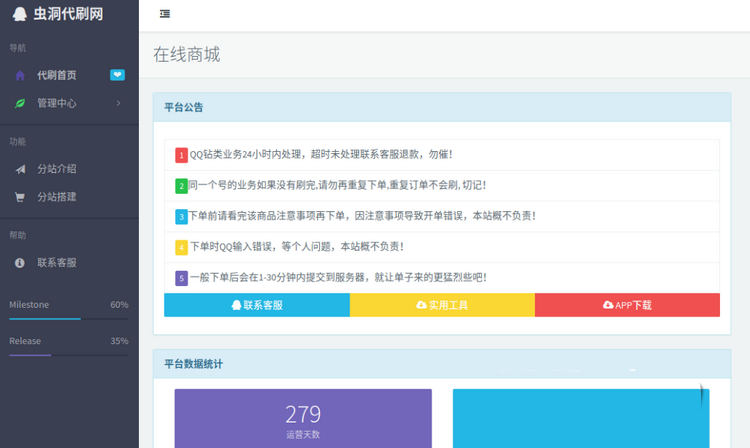Click the leaf icon beside 管理中心
The image size is (750, 448).
[20, 103]
